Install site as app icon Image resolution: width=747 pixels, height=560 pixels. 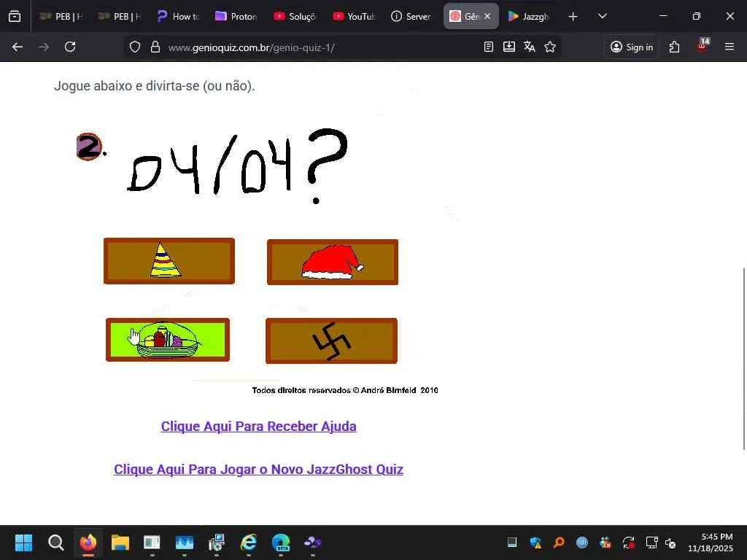508,47
